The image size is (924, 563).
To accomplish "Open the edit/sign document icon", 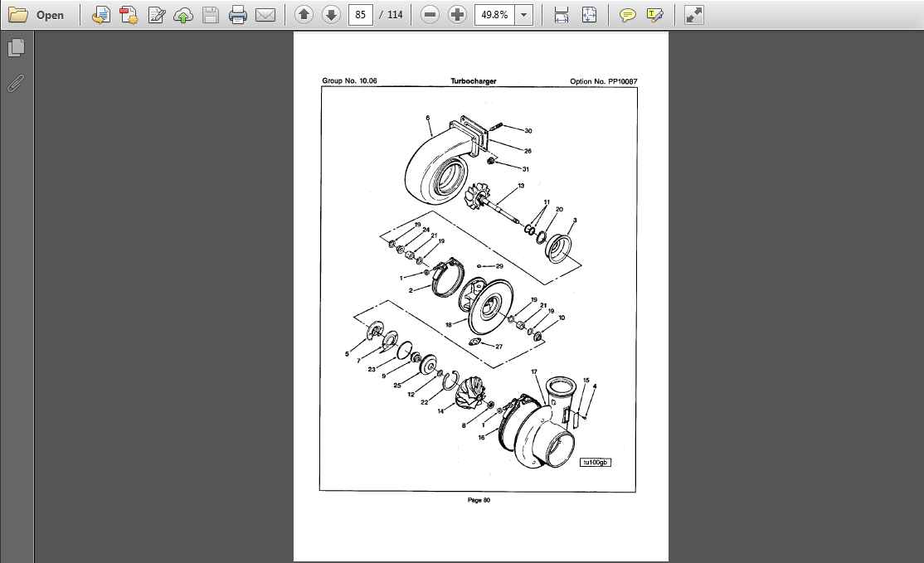I will click(156, 15).
